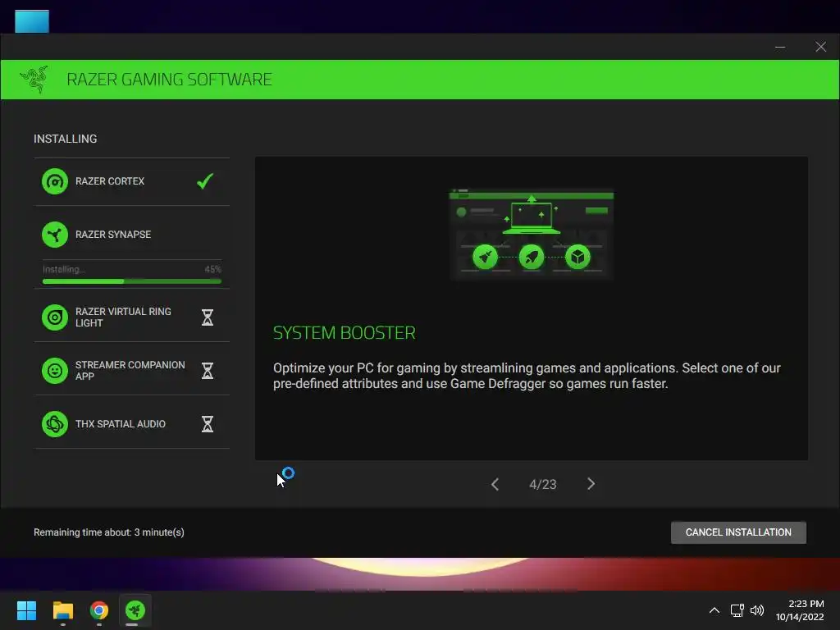The width and height of the screenshot is (840, 630).
Task: Open File Explorer from the taskbar
Action: pos(62,610)
